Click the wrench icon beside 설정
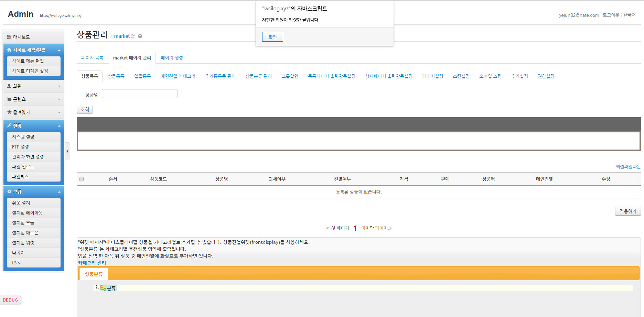The height and width of the screenshot is (317, 644). (9, 126)
